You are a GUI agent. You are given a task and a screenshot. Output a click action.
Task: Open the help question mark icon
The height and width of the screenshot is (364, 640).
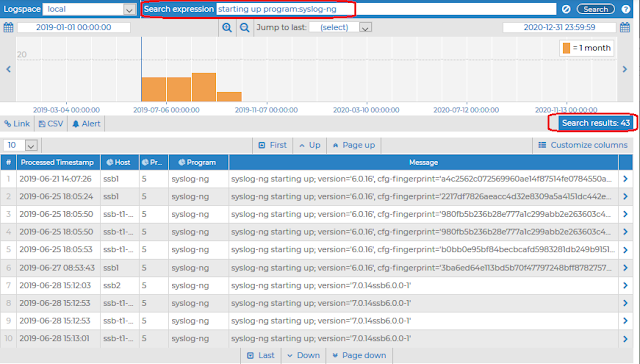(626, 9)
